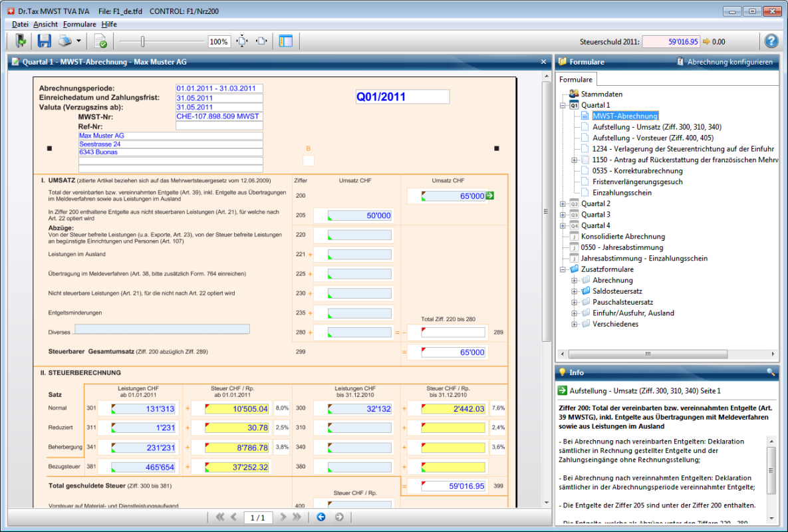Click the magnifier icon in Info panel header

[771, 372]
